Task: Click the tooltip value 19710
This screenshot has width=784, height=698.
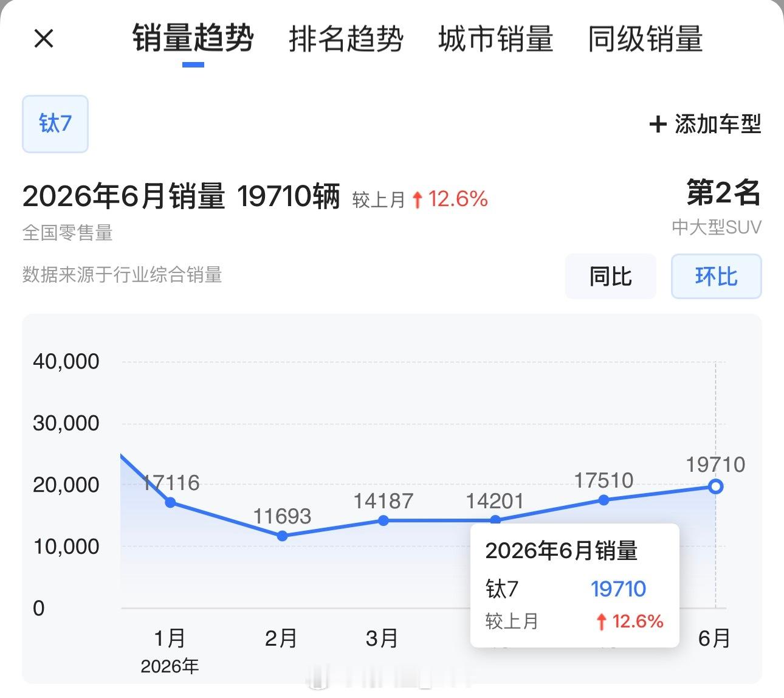Action: [x=618, y=589]
